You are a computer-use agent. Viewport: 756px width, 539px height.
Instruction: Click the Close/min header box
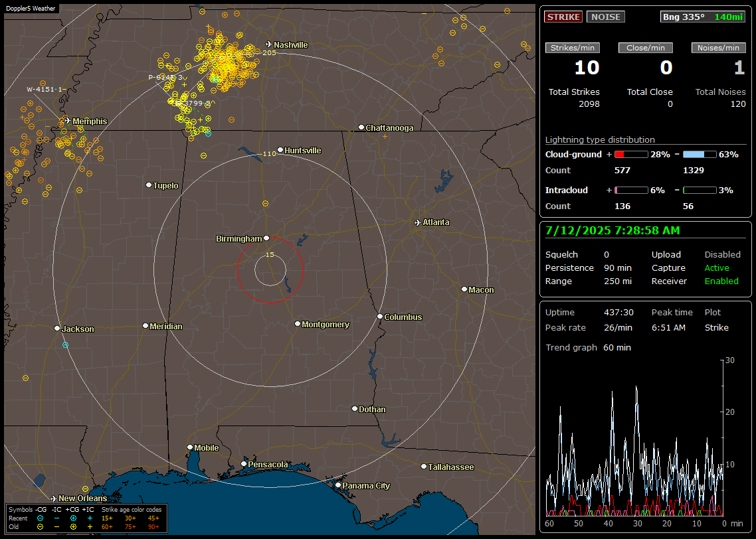tap(646, 48)
